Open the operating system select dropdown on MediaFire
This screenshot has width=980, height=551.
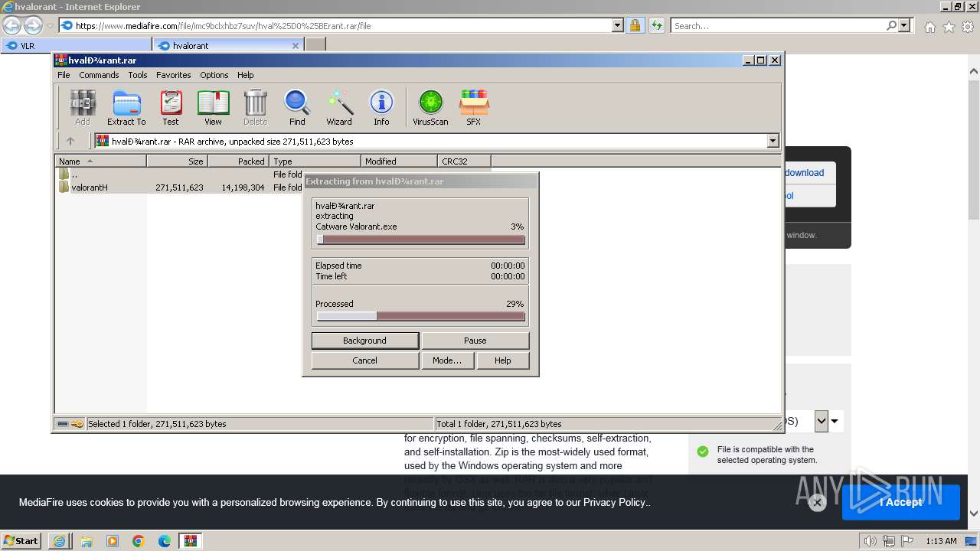pos(822,421)
